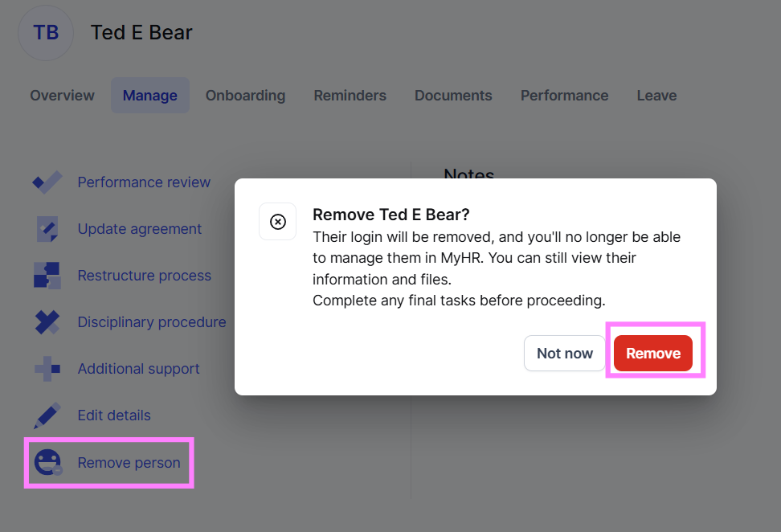This screenshot has width=781, height=532.
Task: Click the circled-x icon in the dialog
Action: coord(277,222)
